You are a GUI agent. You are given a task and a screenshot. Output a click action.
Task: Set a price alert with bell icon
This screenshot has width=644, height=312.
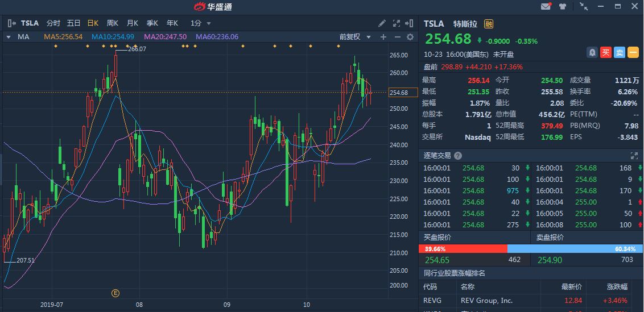click(592, 52)
